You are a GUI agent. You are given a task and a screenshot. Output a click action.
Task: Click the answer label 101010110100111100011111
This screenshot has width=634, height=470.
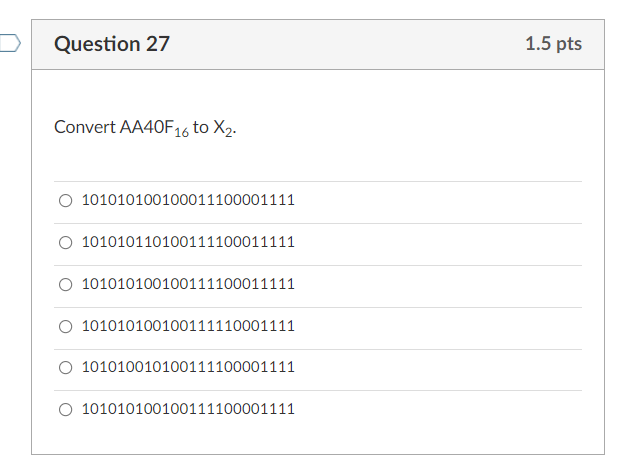tap(187, 242)
